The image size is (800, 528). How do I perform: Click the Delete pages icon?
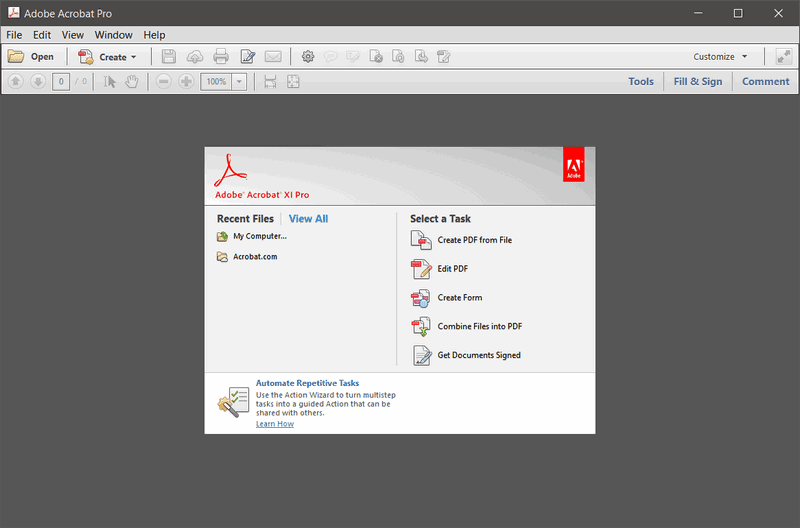376,57
